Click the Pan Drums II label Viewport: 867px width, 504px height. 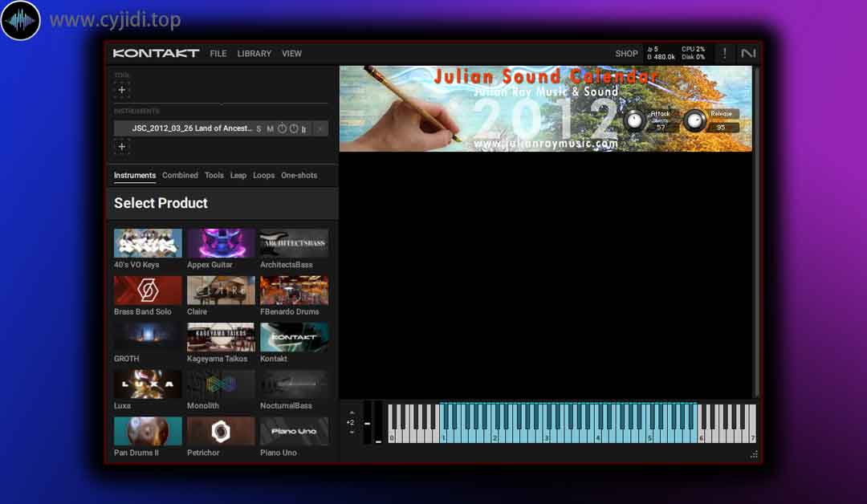[136, 453]
